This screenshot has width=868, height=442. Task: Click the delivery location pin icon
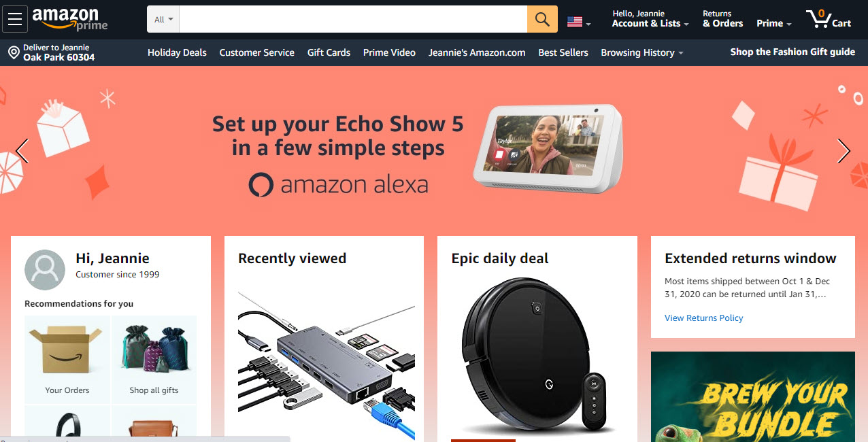click(x=13, y=52)
